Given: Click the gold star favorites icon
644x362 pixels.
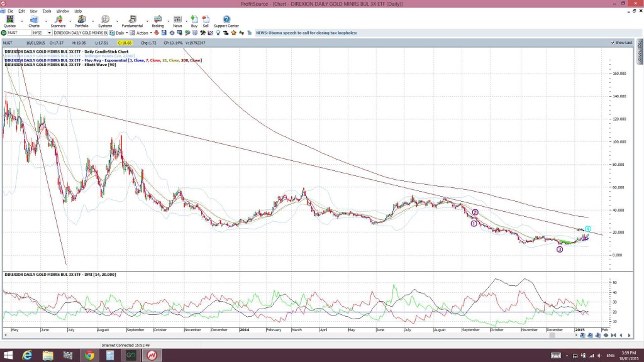Looking at the screenshot, I should tap(234, 33).
